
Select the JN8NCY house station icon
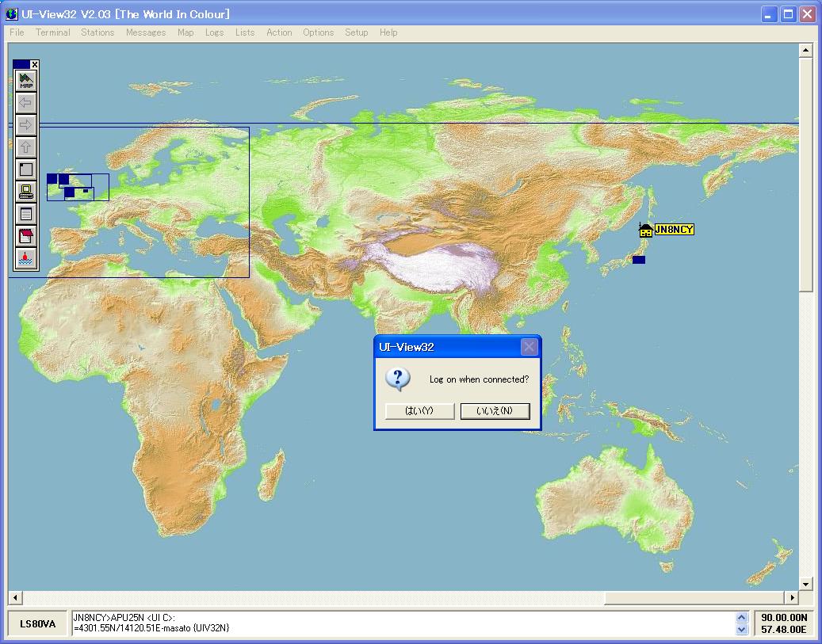646,231
